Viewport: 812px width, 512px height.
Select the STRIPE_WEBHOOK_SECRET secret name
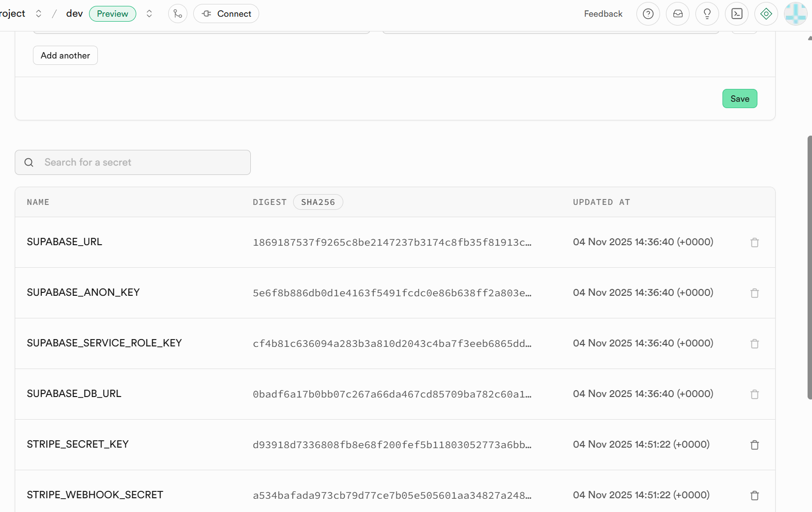click(95, 495)
